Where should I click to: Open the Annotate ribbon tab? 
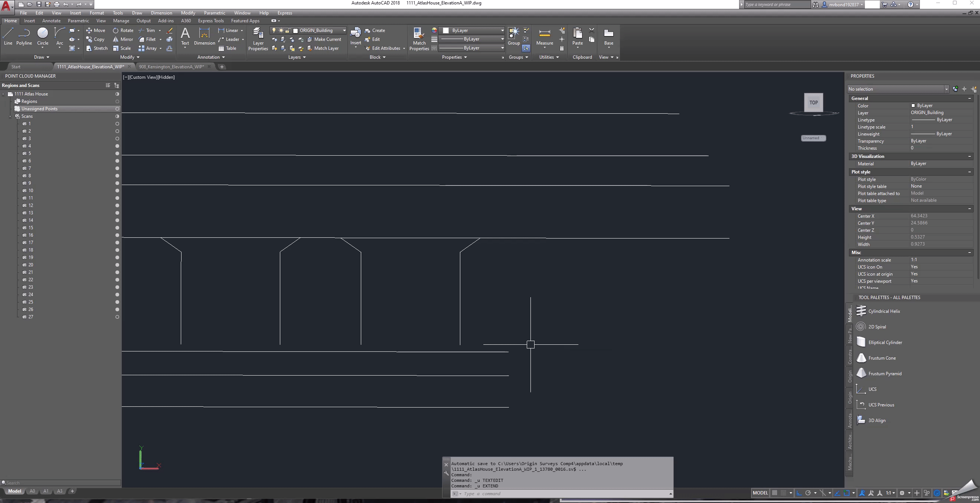click(51, 21)
